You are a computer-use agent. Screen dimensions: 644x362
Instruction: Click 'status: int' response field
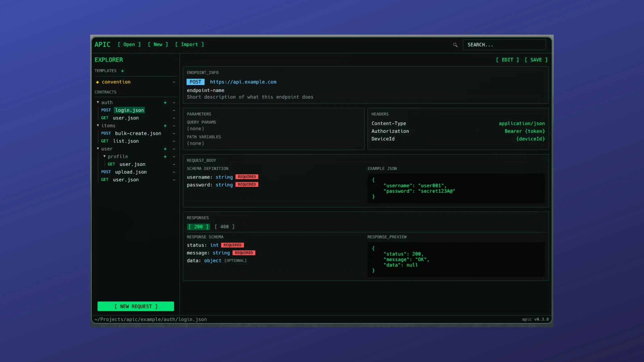pyautogui.click(x=203, y=245)
